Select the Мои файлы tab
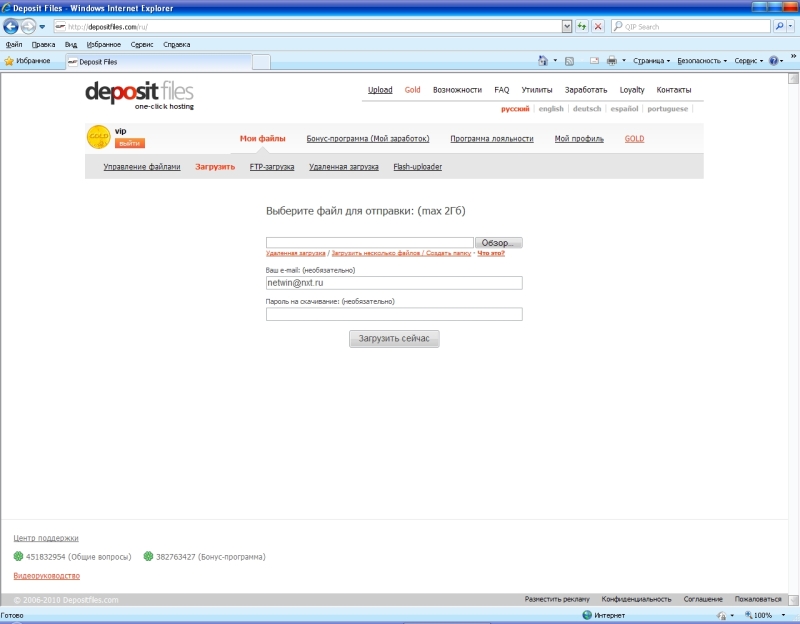The width and height of the screenshot is (800, 624). tap(263, 138)
